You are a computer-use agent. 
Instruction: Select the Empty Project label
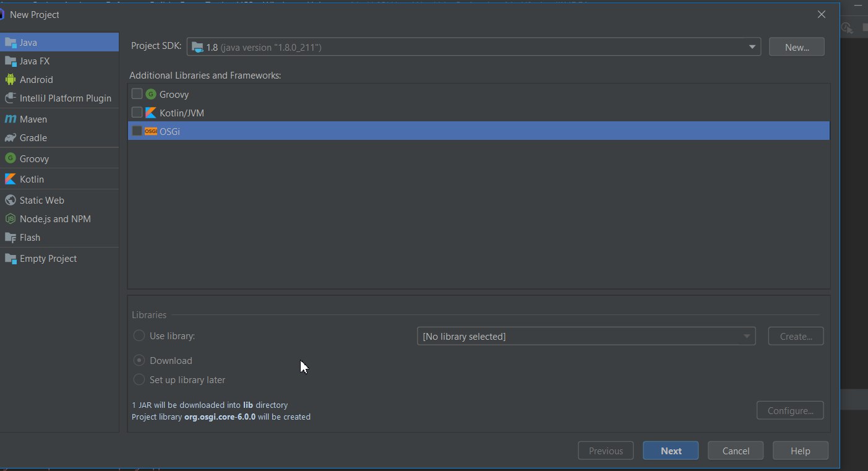(x=48, y=258)
